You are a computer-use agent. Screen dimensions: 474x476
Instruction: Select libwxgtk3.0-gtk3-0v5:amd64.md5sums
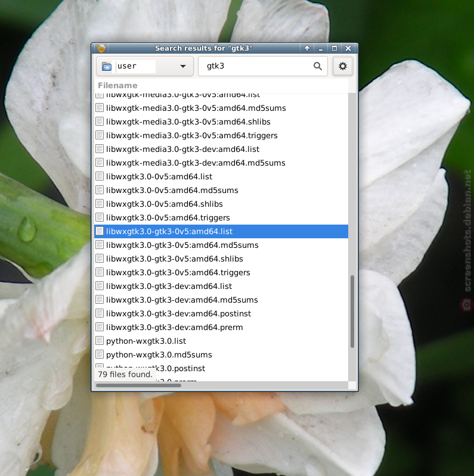point(222,245)
